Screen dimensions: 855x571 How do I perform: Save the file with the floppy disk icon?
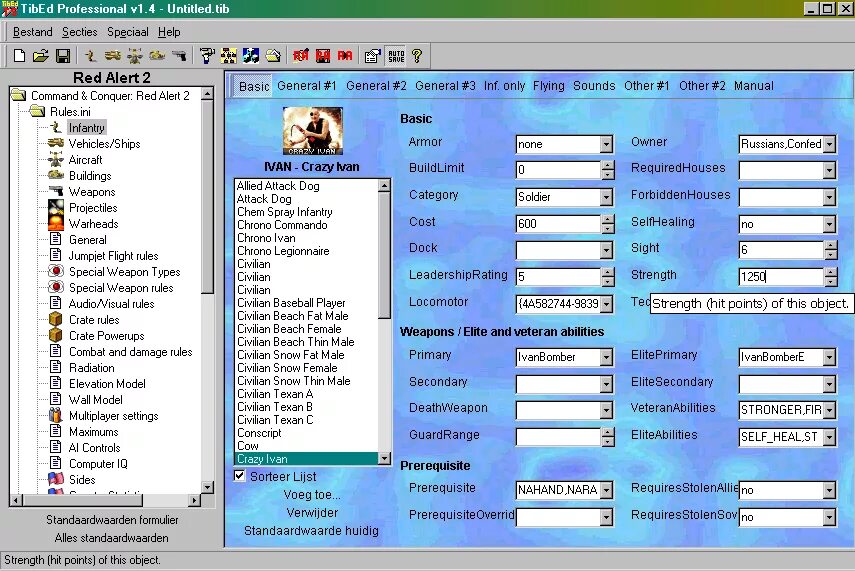coord(63,55)
